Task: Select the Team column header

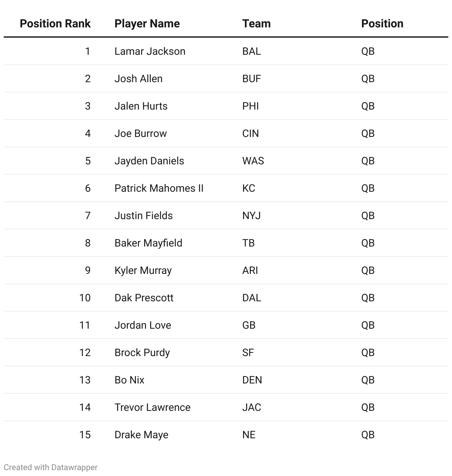Action: point(256,24)
